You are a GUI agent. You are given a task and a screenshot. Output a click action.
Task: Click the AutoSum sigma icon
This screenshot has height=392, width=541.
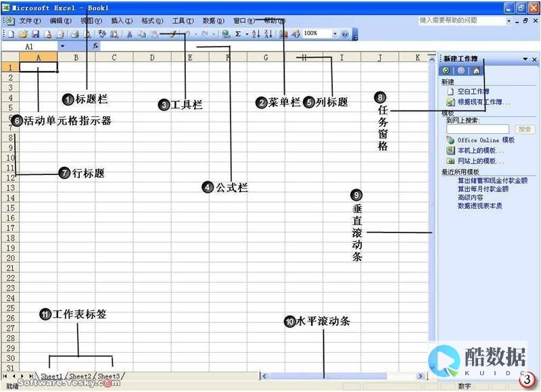click(x=238, y=34)
